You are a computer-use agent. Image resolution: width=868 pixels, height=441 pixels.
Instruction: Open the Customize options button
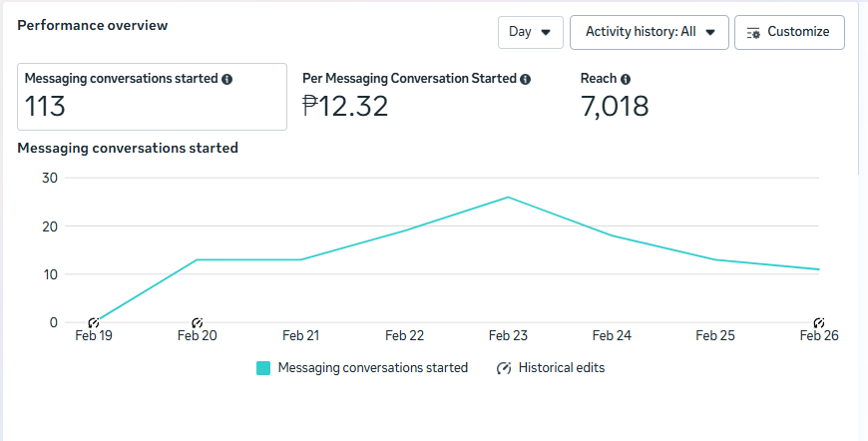(x=788, y=32)
